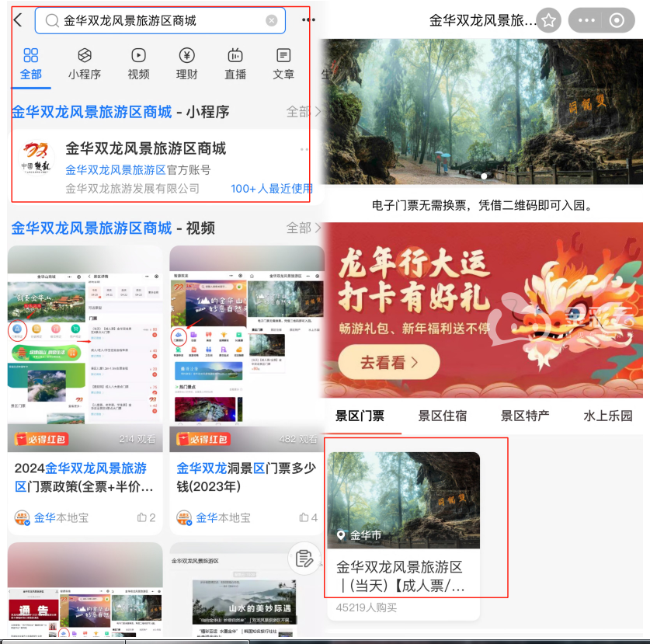
Task: Click the 必得红包 badge on 482 views video
Action: pos(203,439)
